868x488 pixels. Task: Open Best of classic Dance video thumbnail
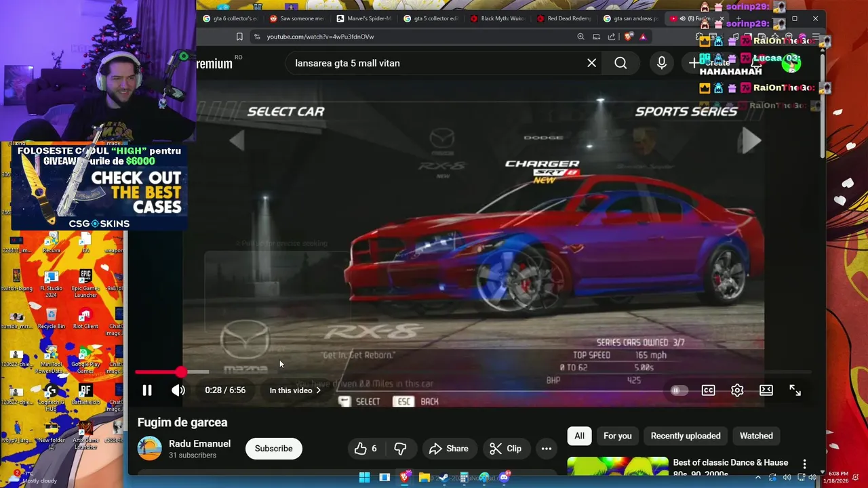click(x=618, y=466)
